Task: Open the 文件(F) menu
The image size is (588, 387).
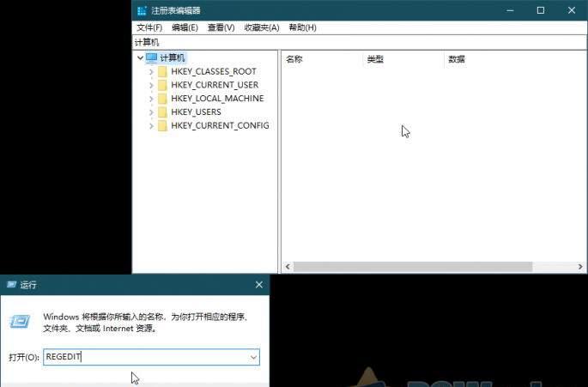Action: (149, 27)
